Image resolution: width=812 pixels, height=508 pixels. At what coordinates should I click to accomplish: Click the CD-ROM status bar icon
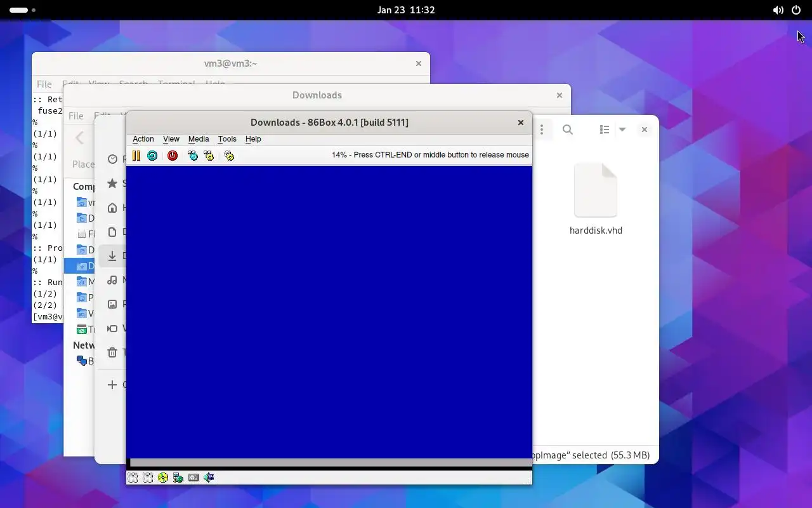coord(163,478)
